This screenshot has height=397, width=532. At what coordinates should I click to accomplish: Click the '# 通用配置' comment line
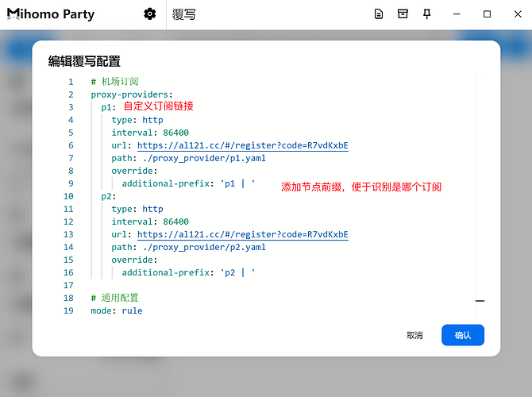click(x=114, y=298)
